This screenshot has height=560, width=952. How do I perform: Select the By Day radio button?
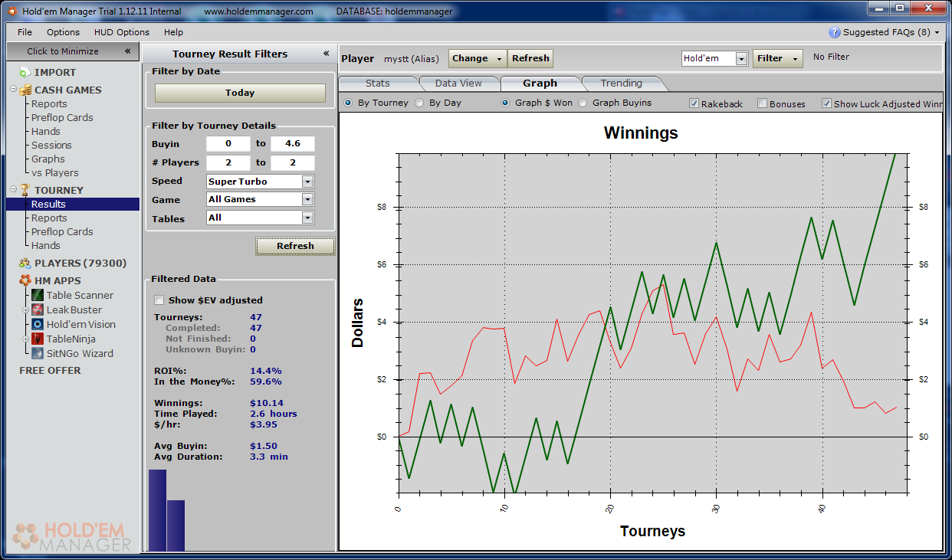(419, 103)
